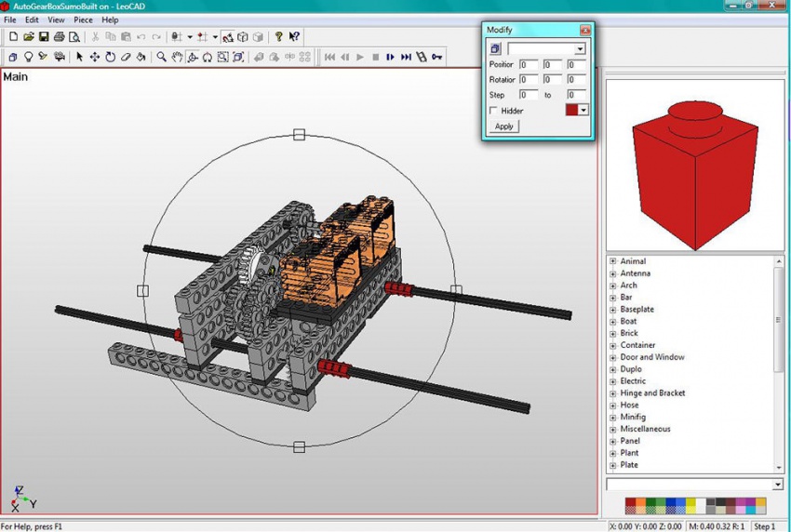
Task: Open the dropdown at top of Modify panel
Action: tap(580, 49)
